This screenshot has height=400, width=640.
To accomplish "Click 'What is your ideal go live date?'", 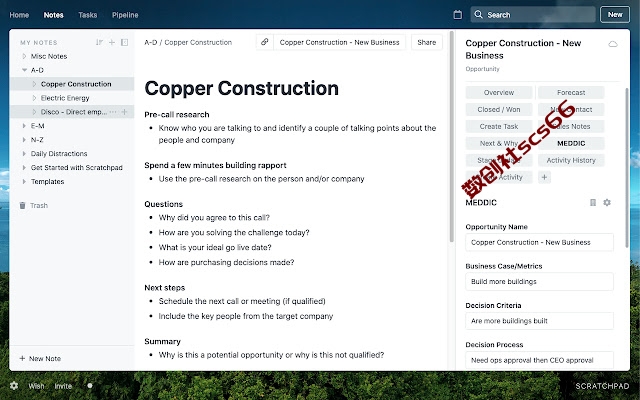I will [215, 247].
